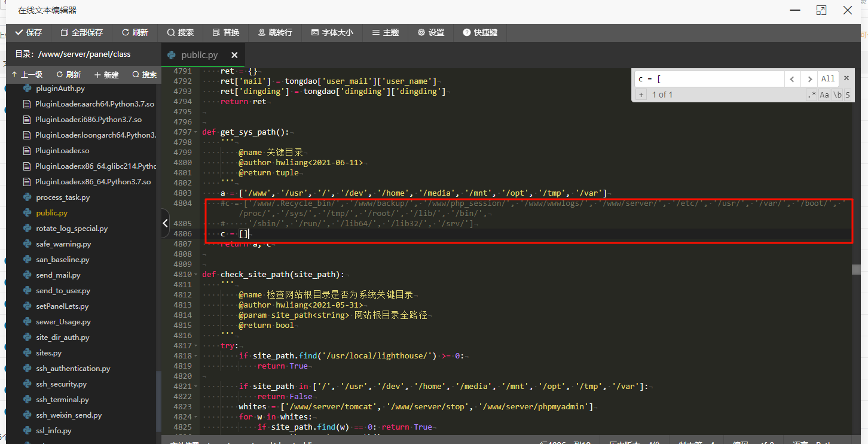Click 全部保存 to save all files
Viewport: 868px width, 444px height.
click(82, 32)
